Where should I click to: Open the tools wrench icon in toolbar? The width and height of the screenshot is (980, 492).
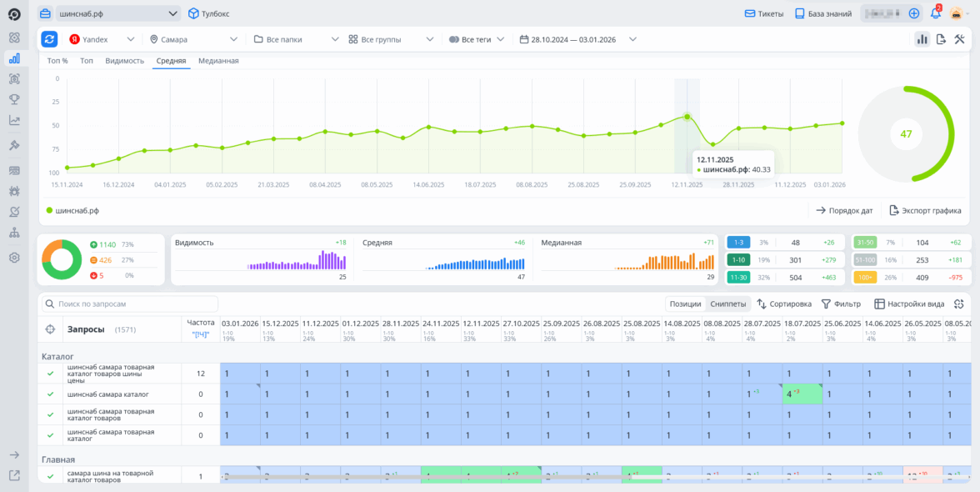coord(959,39)
